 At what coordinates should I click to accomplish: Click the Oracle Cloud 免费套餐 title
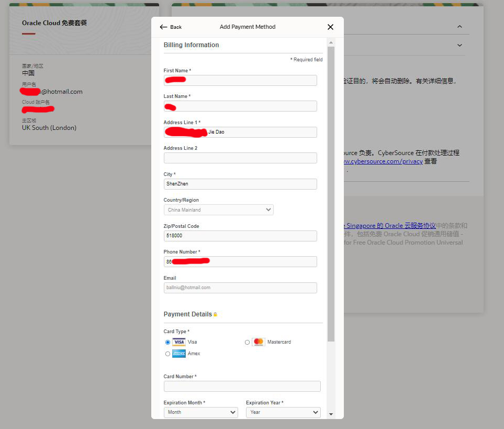click(x=54, y=23)
